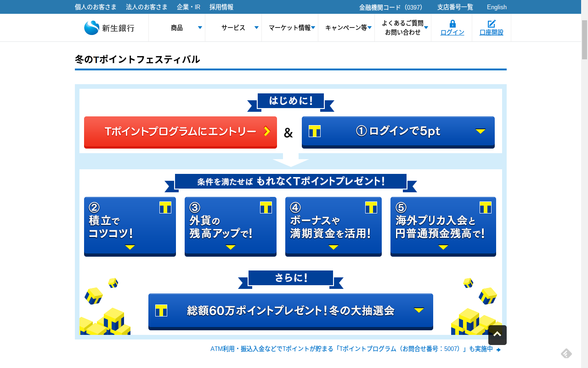The image size is (588, 368).
Task: Open the よくあるご質問 お問い合わせ menu
Action: pyautogui.click(x=403, y=28)
